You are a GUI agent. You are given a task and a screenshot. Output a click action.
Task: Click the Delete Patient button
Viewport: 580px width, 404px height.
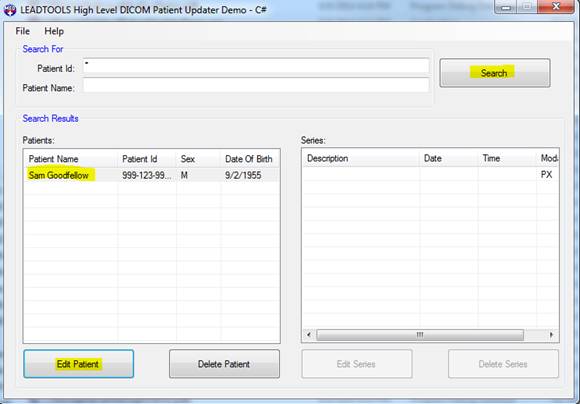click(224, 364)
